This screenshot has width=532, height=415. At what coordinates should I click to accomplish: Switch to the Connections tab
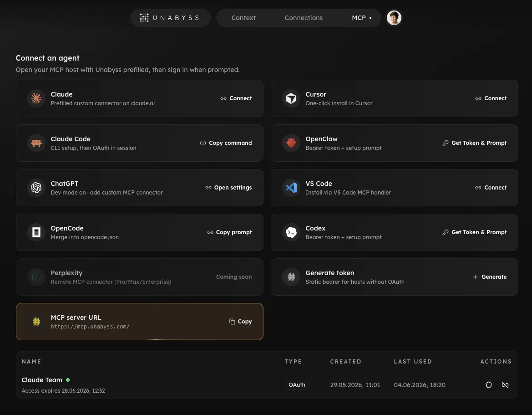tap(304, 18)
